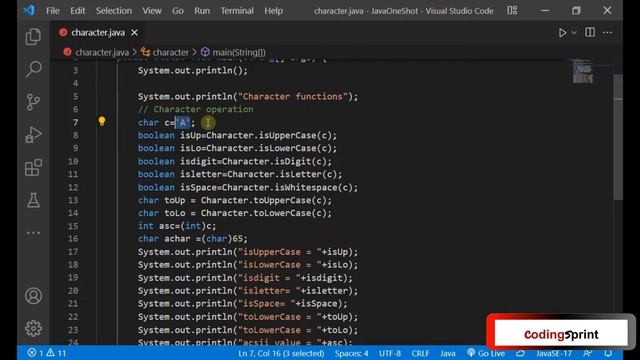
Task: Close the character.java tab
Action: click(134, 33)
